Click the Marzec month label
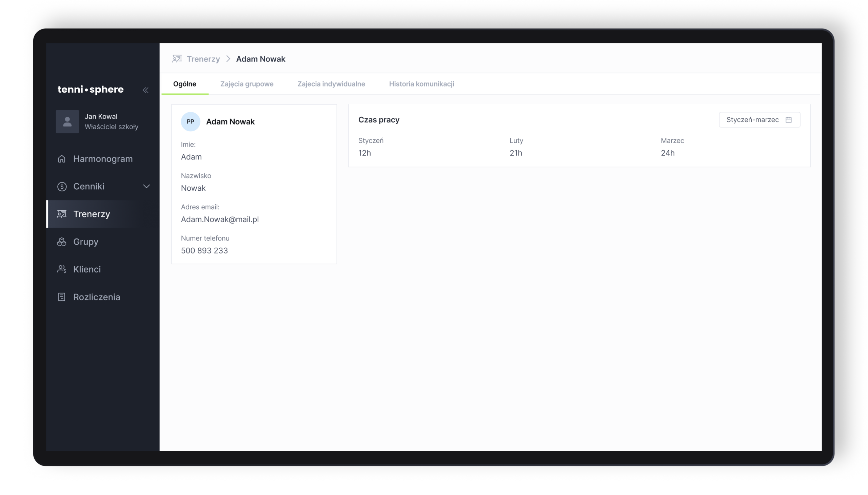The width and height of the screenshot is (868, 495). (x=672, y=140)
